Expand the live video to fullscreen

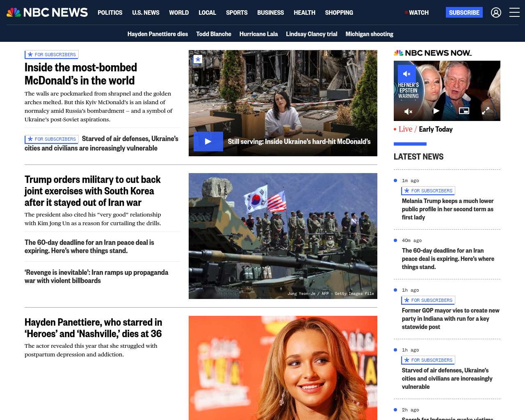click(486, 111)
